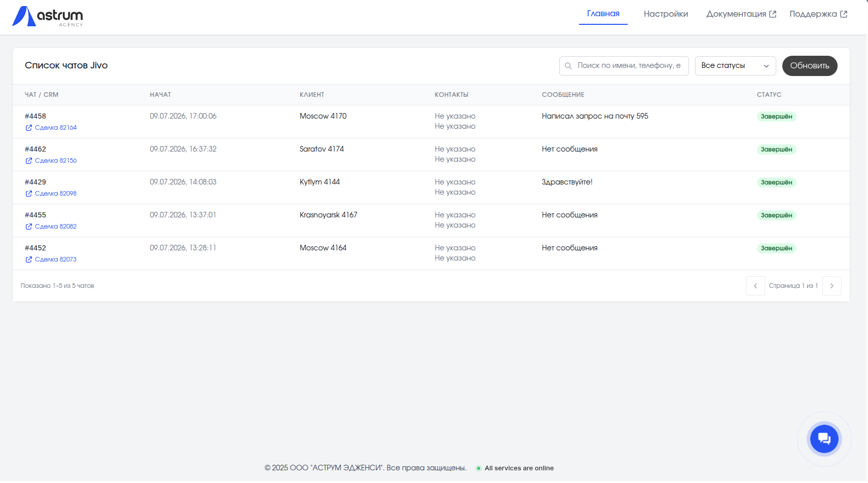Click the КОНТАКТЫ column header
Viewport: 868px width, 483px height.
[451, 95]
